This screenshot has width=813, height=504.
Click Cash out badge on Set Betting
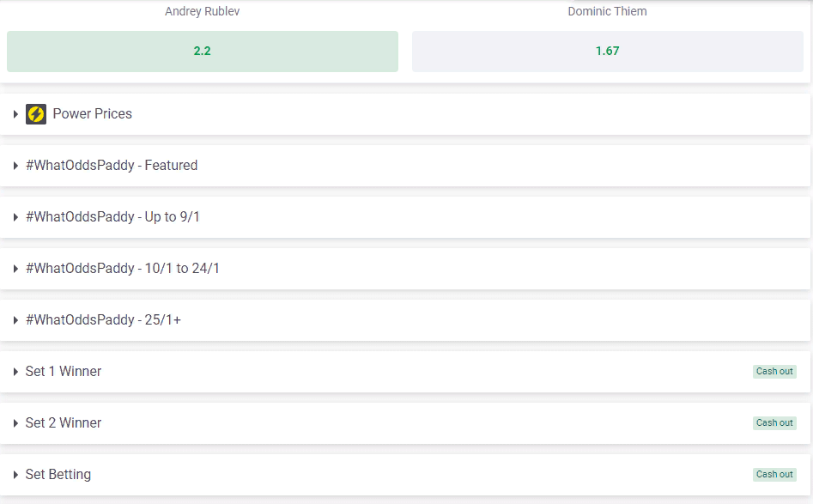pos(774,474)
